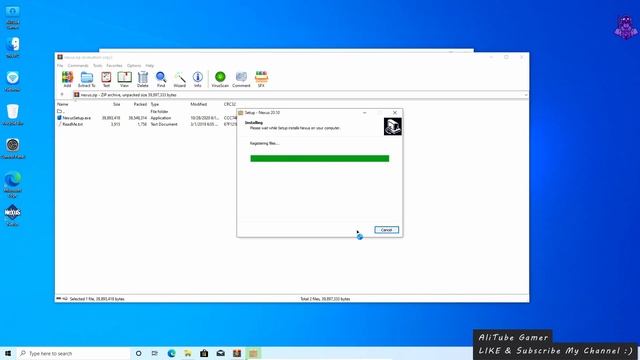Image resolution: width=640 pixels, height=360 pixels.
Task: Sort files by the Size column
Action: click(x=117, y=104)
